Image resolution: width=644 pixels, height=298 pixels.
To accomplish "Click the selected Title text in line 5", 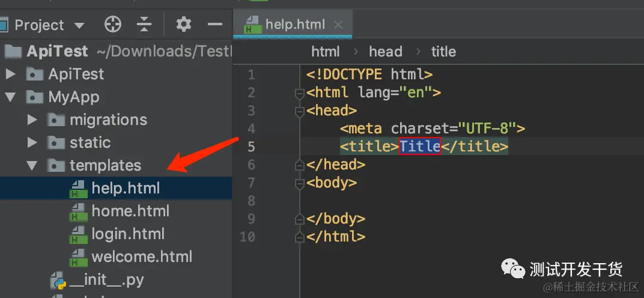I will tap(420, 147).
